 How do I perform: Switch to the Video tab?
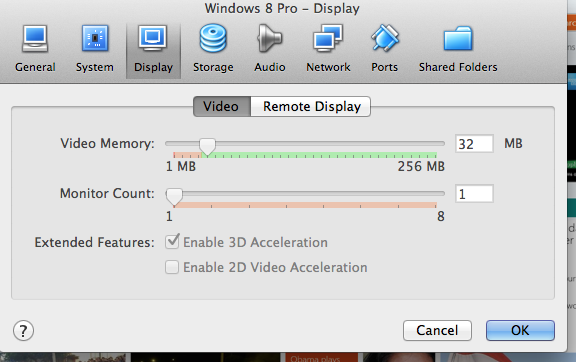pos(222,107)
